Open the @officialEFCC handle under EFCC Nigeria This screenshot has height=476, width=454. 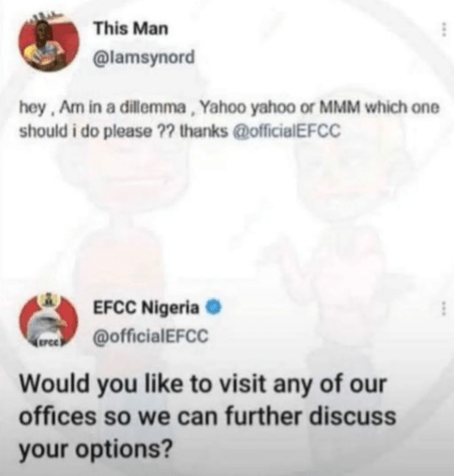click(151, 336)
